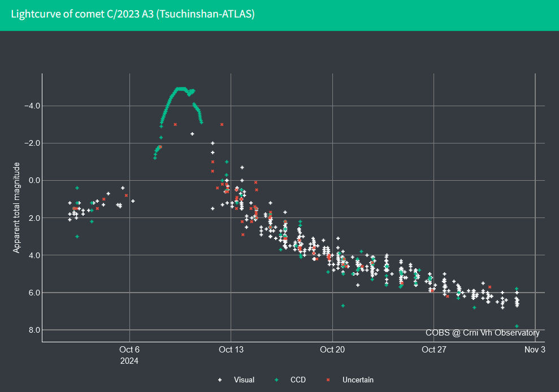This screenshot has height=392, width=559.
Task: Toggle the Uncertain series legend label
Action: 357,380
